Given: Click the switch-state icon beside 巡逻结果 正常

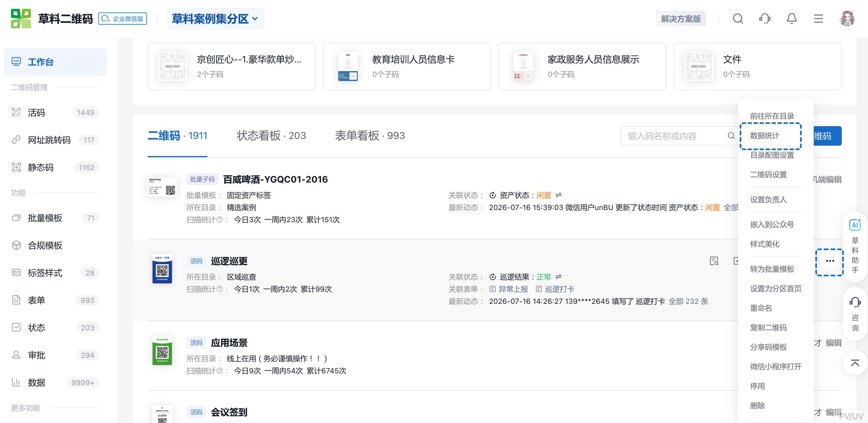Looking at the screenshot, I should click(x=559, y=277).
